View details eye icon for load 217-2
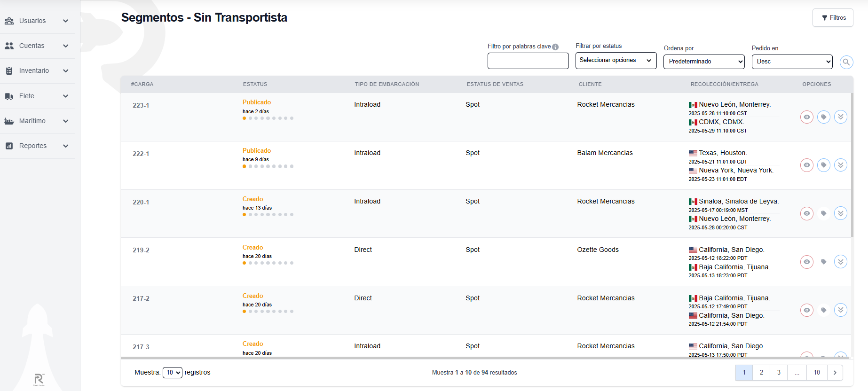The width and height of the screenshot is (868, 391). coord(807,311)
